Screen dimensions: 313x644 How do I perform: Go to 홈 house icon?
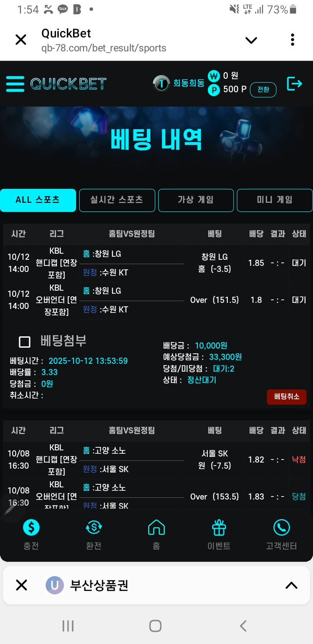pyautogui.click(x=156, y=528)
